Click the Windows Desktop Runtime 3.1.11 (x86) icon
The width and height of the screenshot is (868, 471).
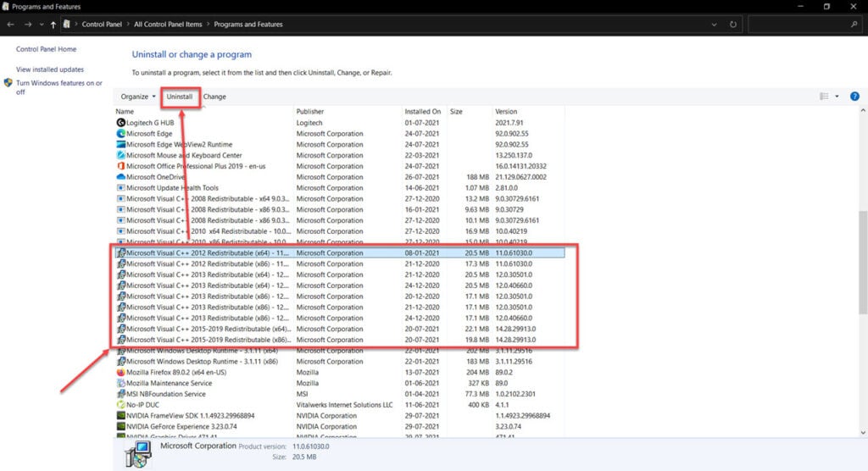click(x=120, y=362)
